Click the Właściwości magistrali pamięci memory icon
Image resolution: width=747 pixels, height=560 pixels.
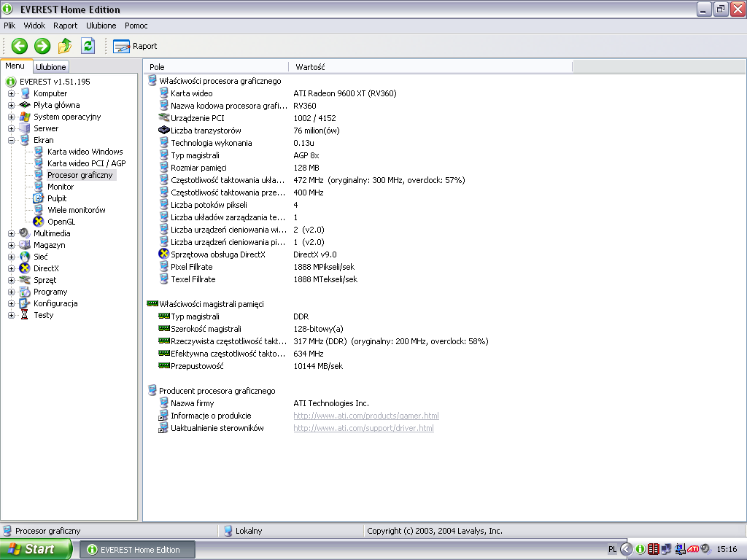(x=152, y=303)
